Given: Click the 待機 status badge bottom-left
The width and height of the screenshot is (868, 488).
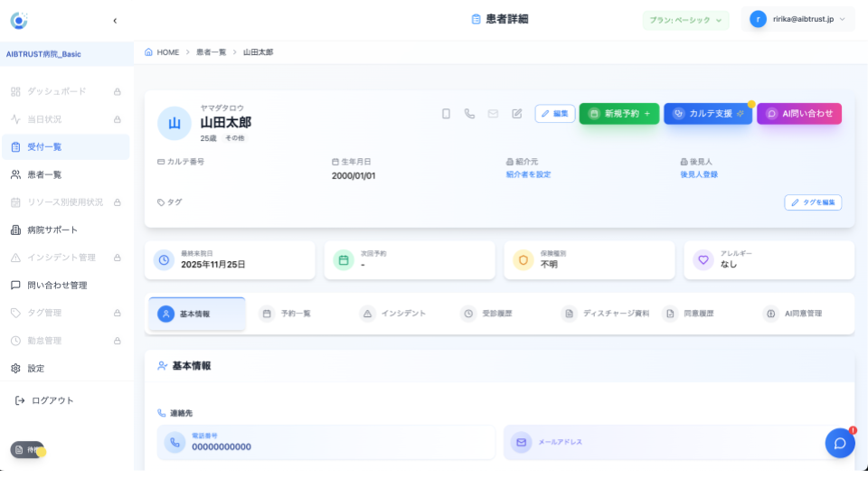Looking at the screenshot, I should pyautogui.click(x=27, y=450).
